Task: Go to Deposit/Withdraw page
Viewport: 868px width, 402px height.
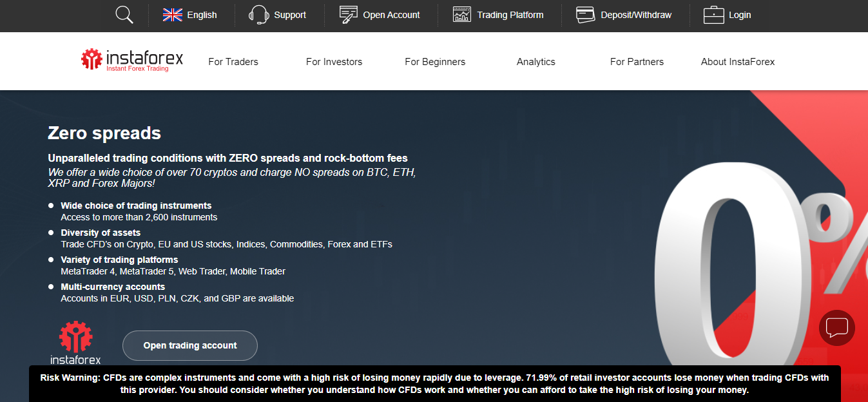Action: click(636, 15)
